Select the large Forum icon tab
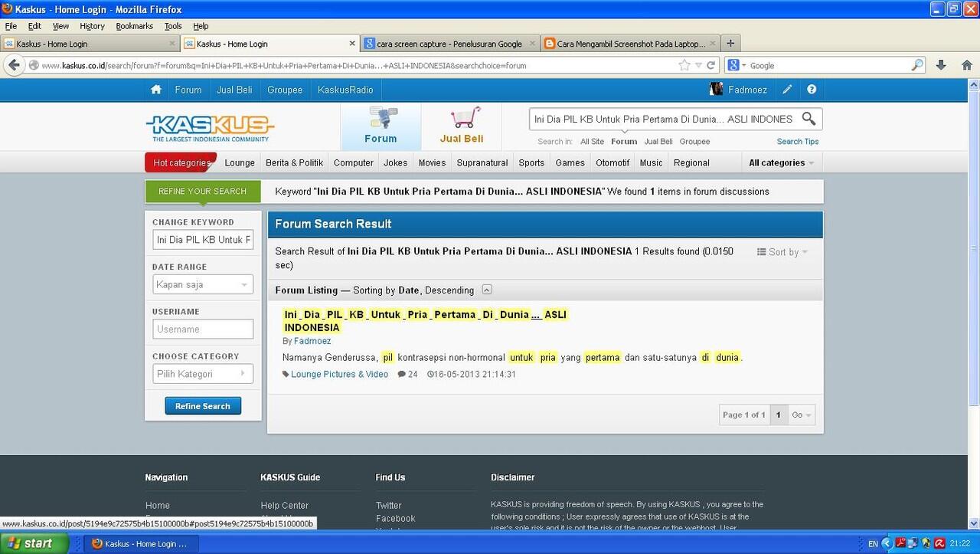The width and height of the screenshot is (980, 554). (x=381, y=126)
